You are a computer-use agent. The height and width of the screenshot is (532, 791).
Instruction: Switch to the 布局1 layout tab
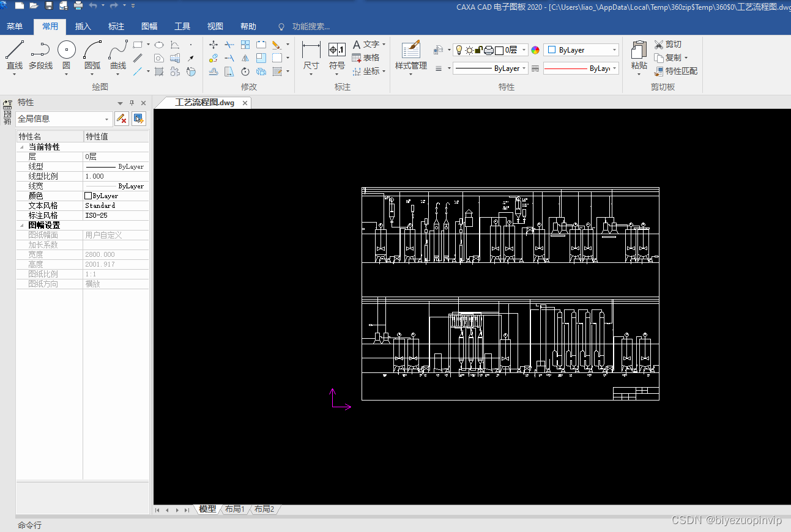point(235,509)
